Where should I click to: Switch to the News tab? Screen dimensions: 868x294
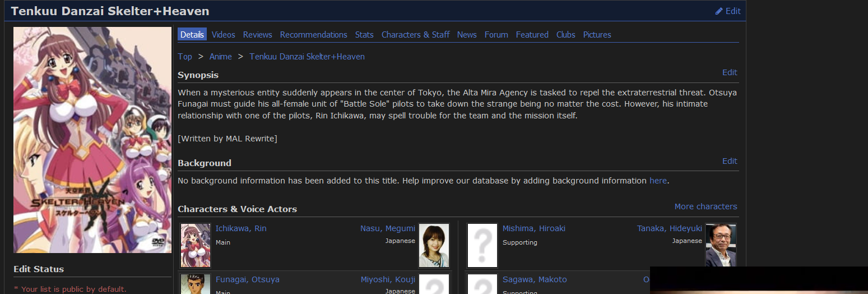point(467,35)
